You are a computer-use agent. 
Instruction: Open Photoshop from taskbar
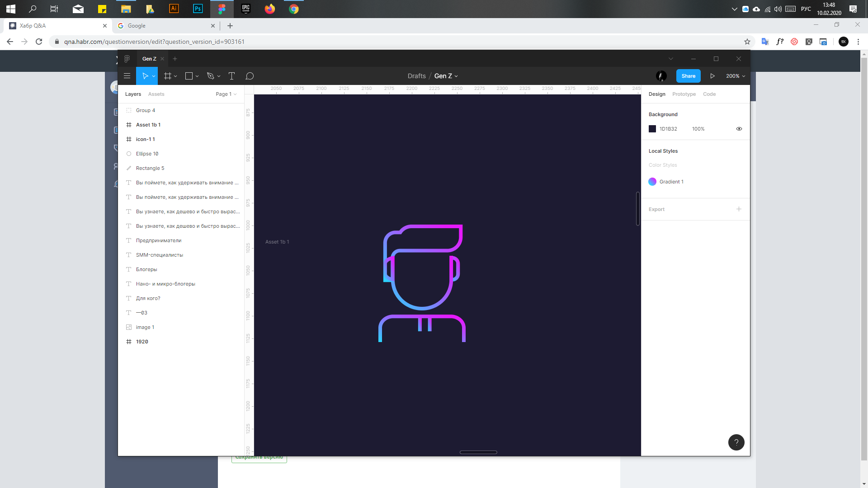[198, 9]
